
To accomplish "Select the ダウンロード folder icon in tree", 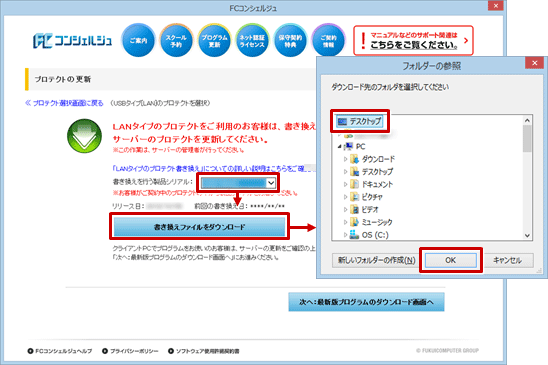I will pyautogui.click(x=354, y=159).
